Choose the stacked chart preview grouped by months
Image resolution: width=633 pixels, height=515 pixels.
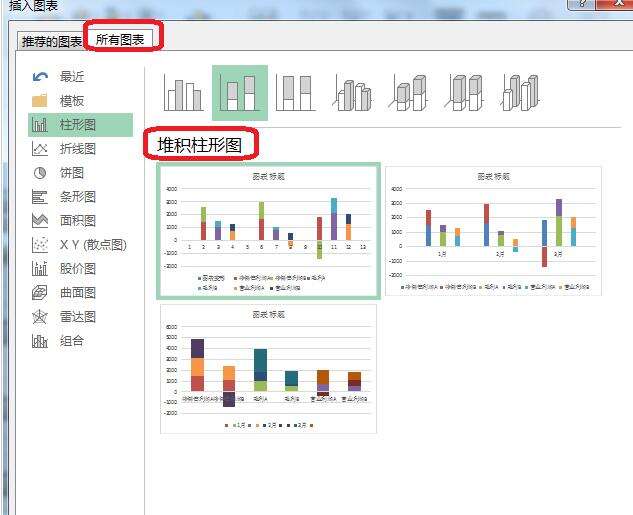(493, 231)
